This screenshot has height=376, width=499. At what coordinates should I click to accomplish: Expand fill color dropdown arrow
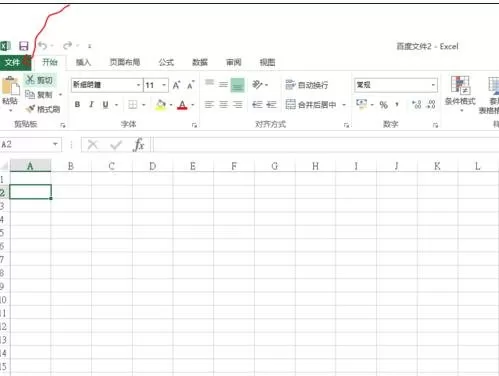click(x=171, y=105)
